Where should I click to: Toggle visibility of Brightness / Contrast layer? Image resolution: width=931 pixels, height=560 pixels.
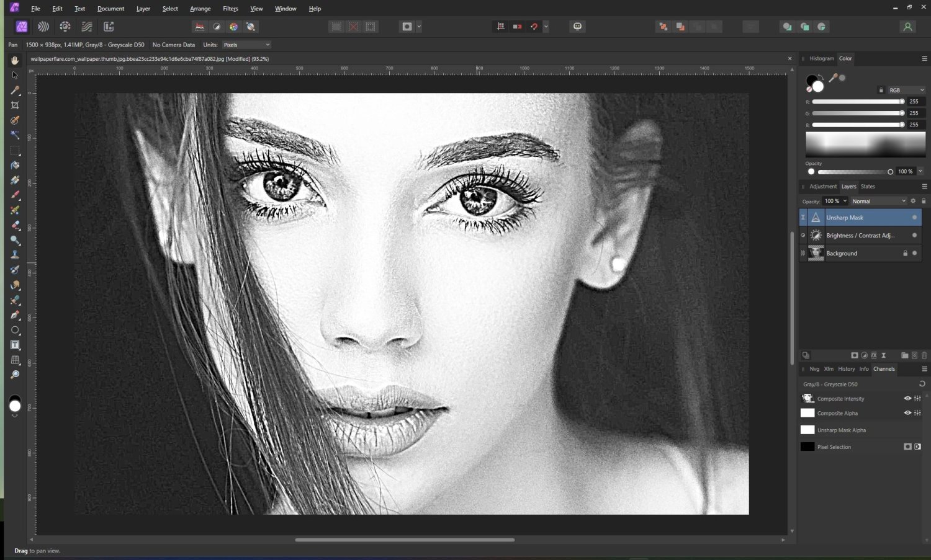click(x=914, y=235)
